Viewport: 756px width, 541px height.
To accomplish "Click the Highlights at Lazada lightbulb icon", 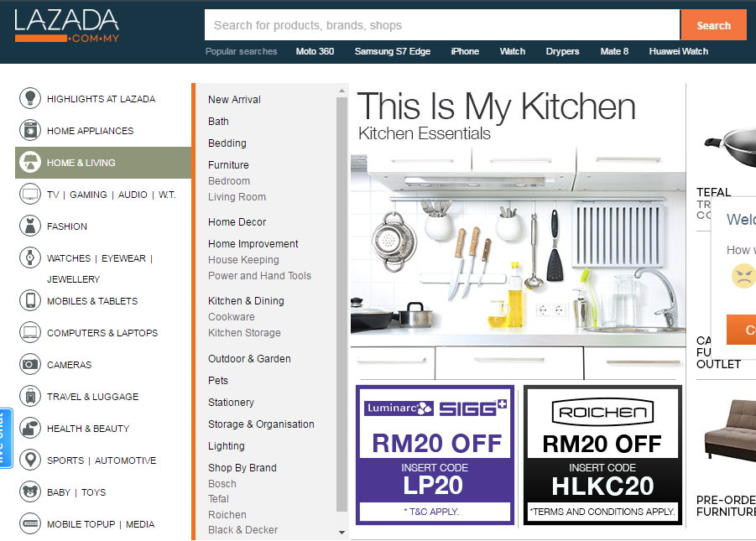I will tap(30, 98).
